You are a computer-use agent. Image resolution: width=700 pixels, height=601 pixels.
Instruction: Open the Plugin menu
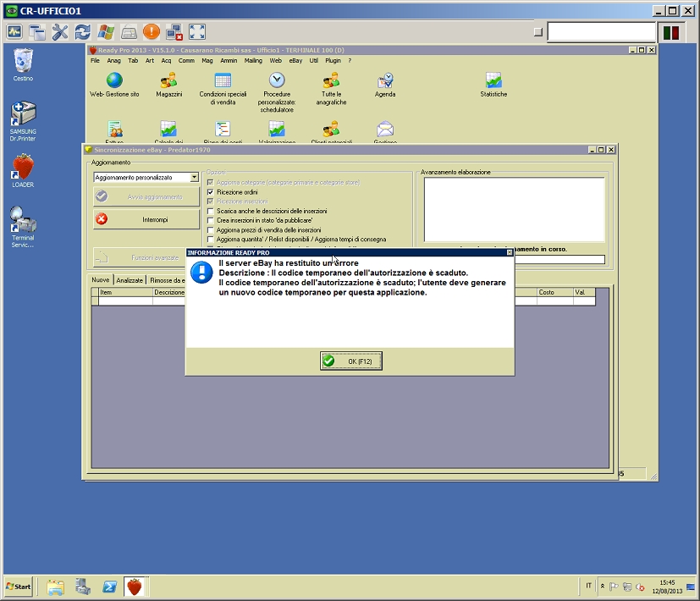coord(333,60)
